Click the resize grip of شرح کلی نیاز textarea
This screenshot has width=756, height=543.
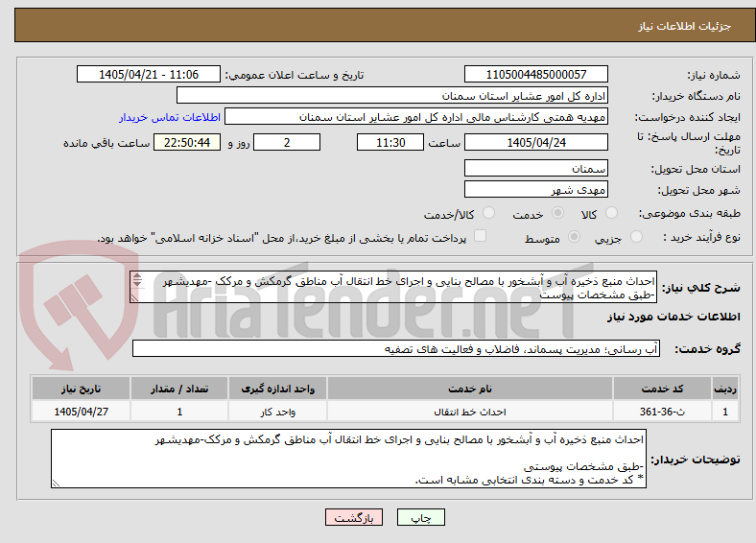tap(134, 298)
